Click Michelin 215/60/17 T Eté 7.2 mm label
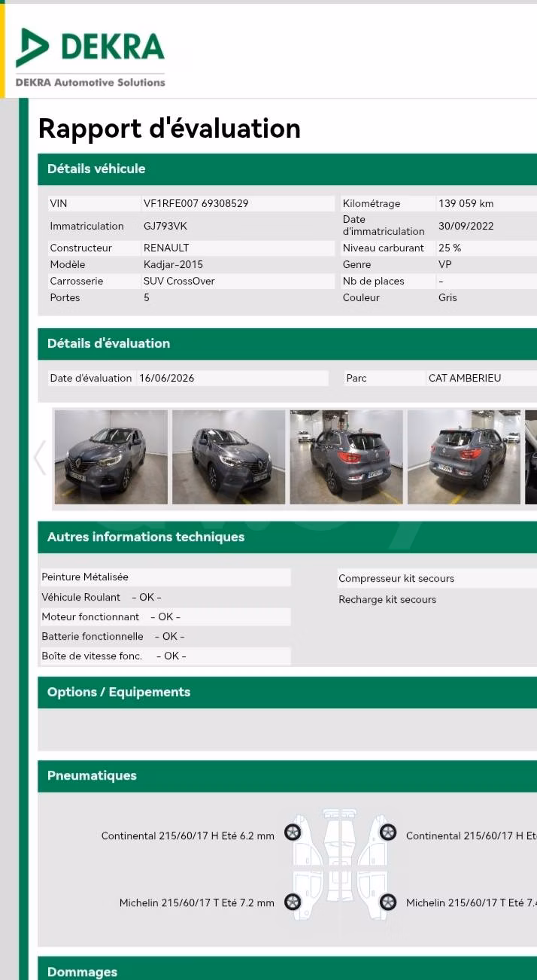 tap(197, 902)
